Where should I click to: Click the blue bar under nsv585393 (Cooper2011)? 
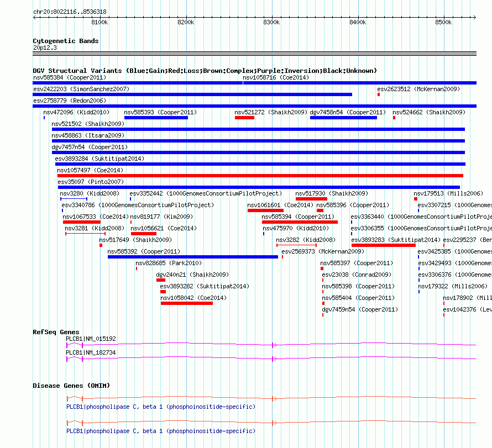pyautogui.click(x=156, y=118)
